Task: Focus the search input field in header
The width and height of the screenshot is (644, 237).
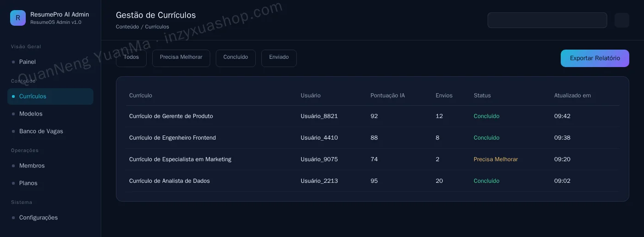Action: [547, 20]
